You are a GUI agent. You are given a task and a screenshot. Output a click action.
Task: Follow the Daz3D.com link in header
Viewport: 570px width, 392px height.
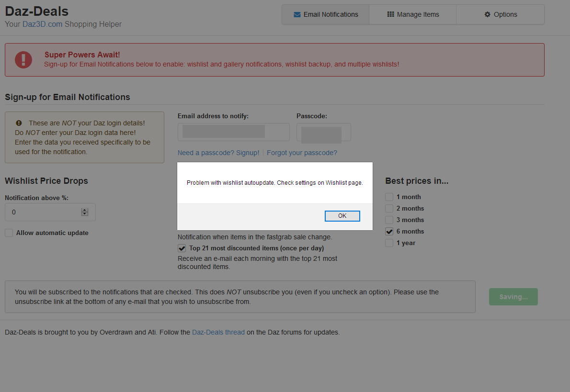tap(43, 24)
